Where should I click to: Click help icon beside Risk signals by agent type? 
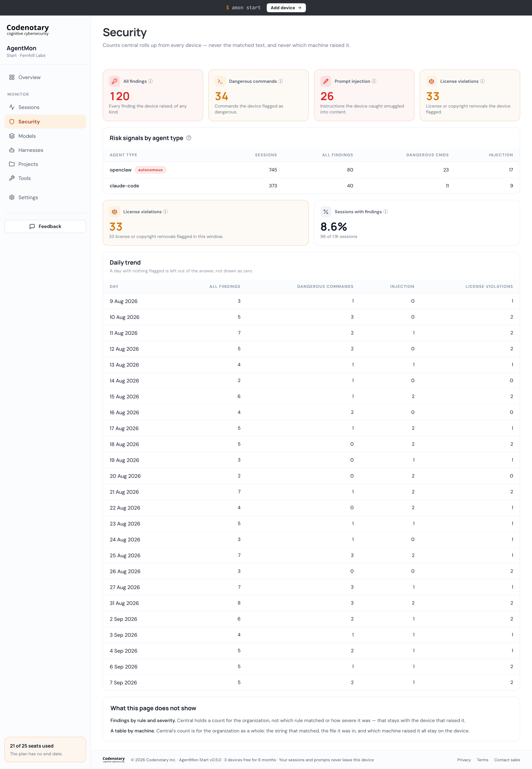(189, 138)
